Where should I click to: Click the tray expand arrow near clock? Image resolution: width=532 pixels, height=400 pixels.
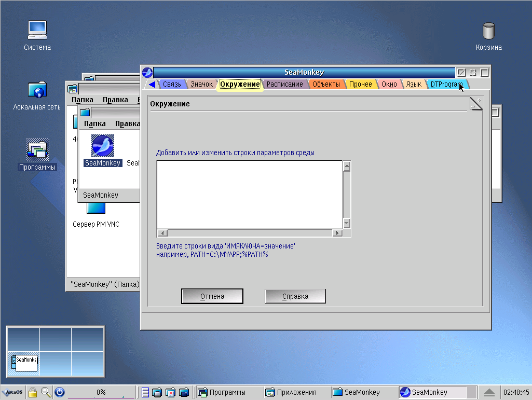point(489,392)
